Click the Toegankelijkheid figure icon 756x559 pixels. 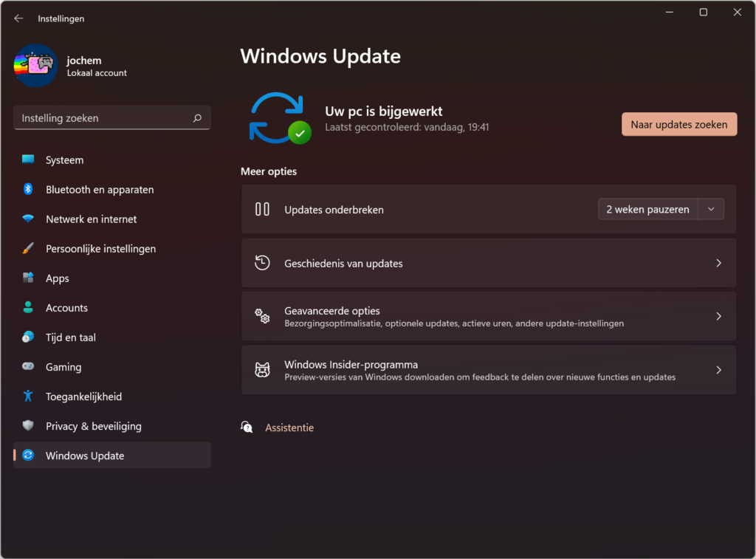(x=28, y=396)
